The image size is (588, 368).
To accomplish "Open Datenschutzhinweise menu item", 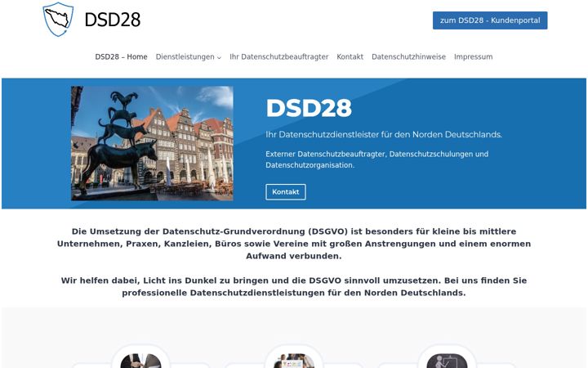I will 408,56.
